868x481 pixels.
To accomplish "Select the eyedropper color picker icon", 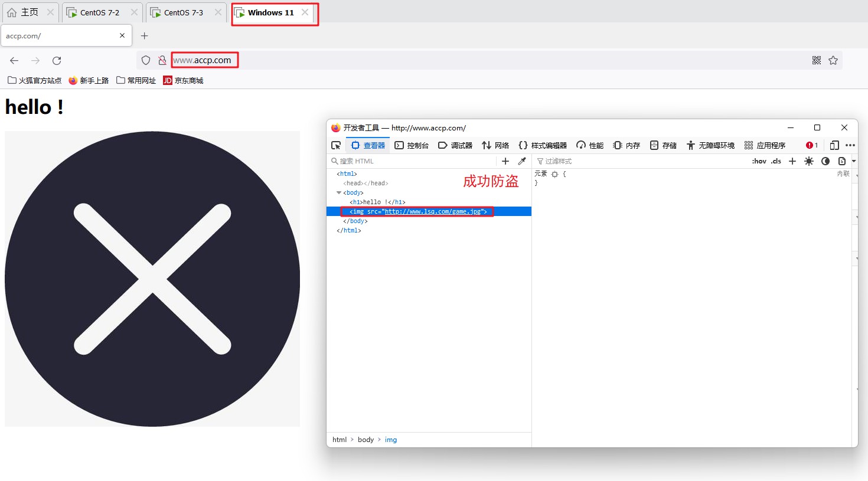I will [x=522, y=161].
